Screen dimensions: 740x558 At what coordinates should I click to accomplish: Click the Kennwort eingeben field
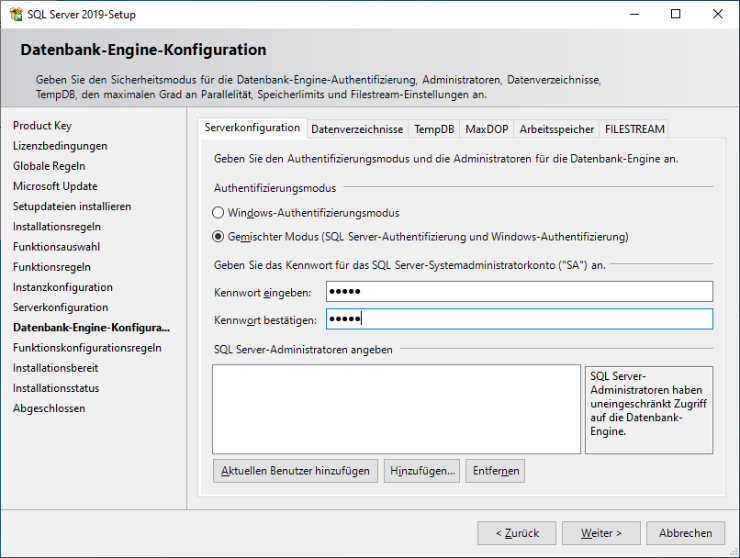point(519,292)
